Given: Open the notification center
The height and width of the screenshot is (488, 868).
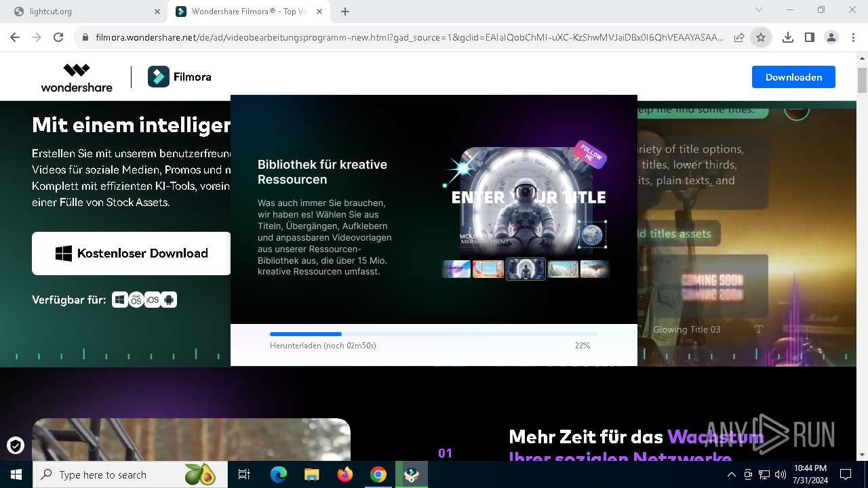Looking at the screenshot, I should [x=846, y=474].
